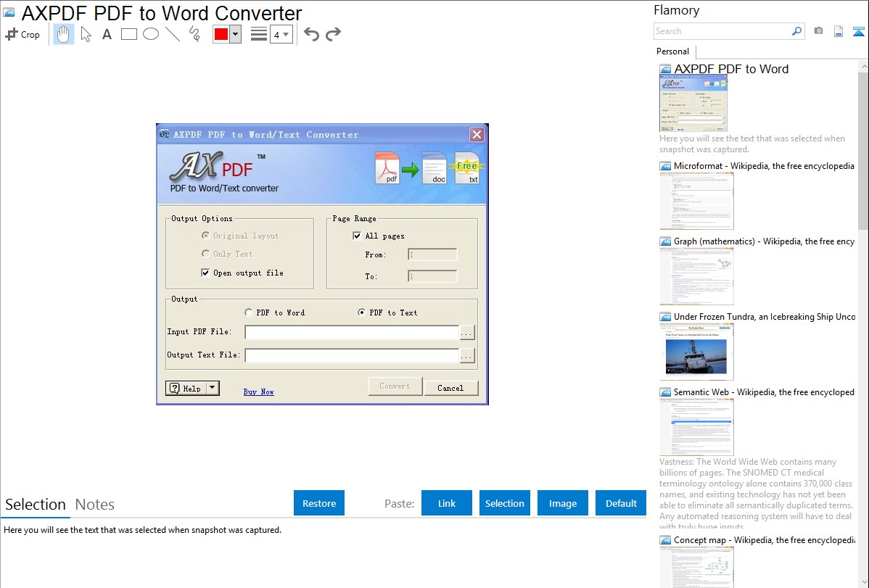
Task: Select the rectangle shape tool
Action: tap(128, 34)
